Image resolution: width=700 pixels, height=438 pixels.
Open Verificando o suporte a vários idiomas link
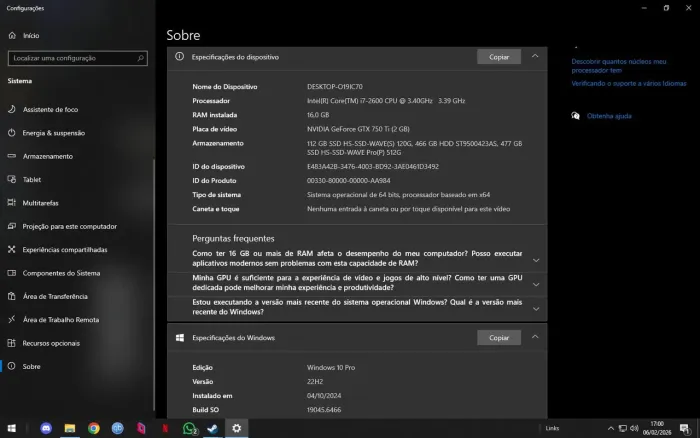click(x=629, y=83)
